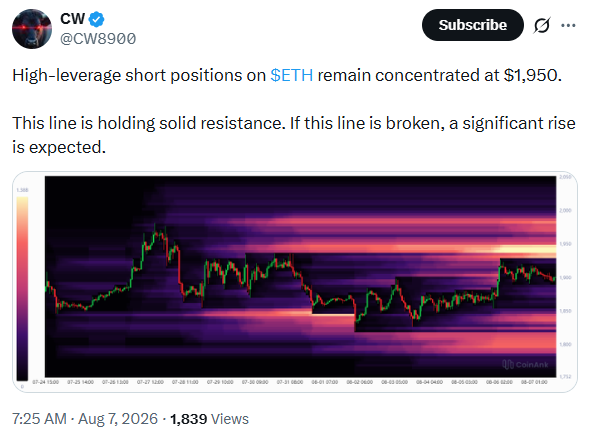Select the 08-01 07:00 time marker
This screenshot has width=592, height=433.
point(324,382)
